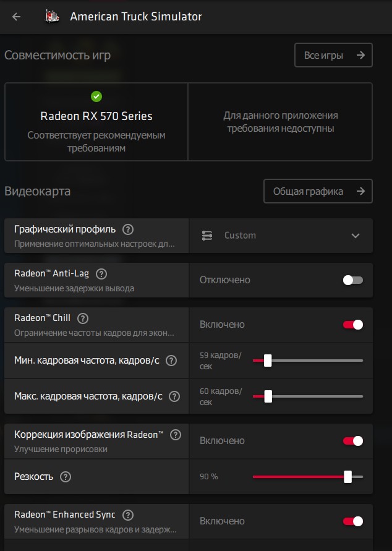This screenshot has height=551, width=392.
Task: Disable the Radeon Chill toggle
Action: (352, 325)
